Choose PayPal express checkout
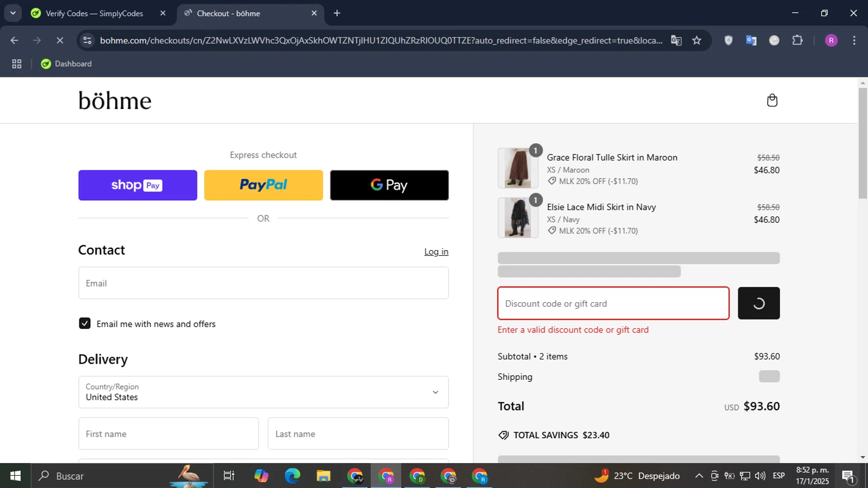The width and height of the screenshot is (868, 488). [x=263, y=185]
